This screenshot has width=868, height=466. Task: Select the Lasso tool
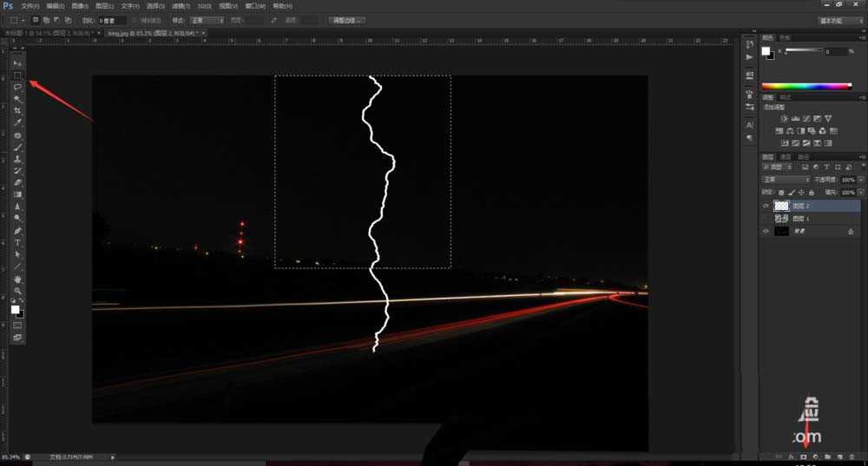pos(17,87)
